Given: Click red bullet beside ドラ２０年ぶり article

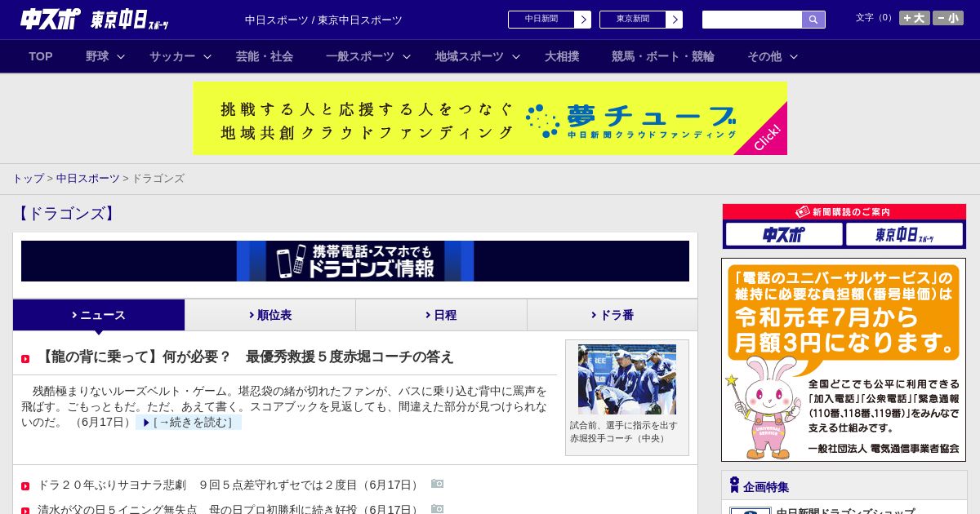Looking at the screenshot, I should click(x=25, y=486).
